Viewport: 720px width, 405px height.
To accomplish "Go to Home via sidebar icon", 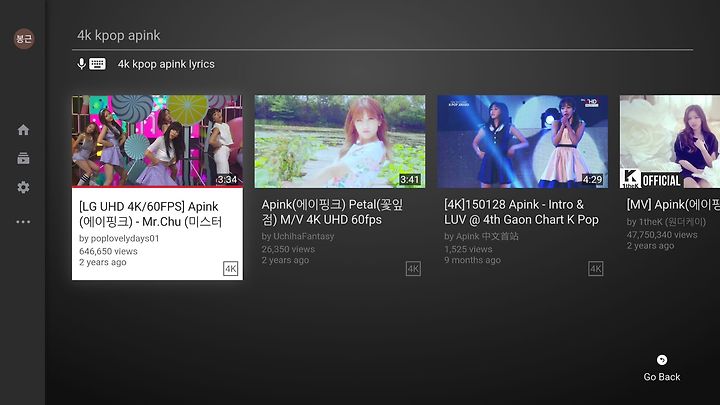I will [x=23, y=130].
